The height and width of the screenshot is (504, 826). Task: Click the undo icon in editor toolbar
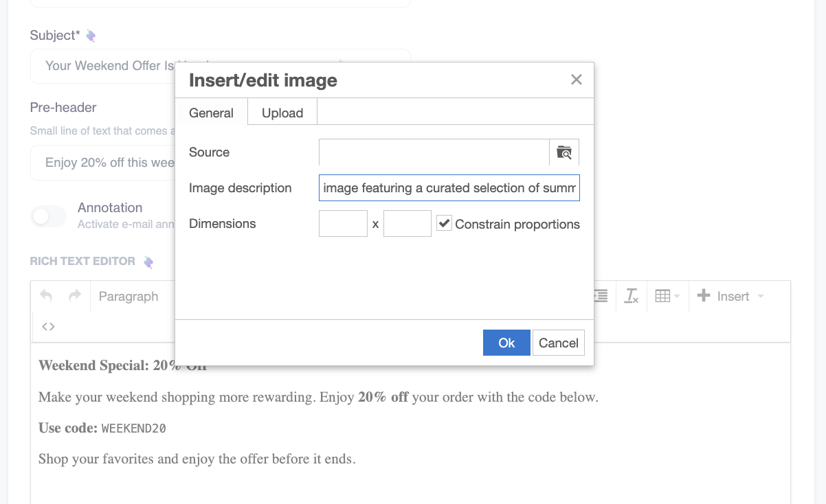point(46,296)
